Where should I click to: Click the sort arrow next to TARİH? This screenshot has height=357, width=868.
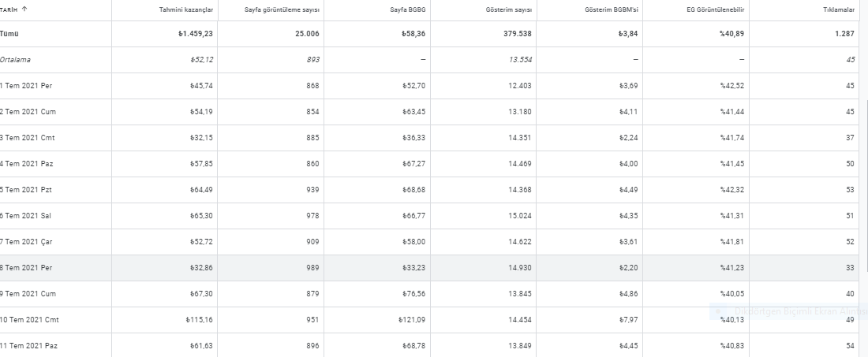[24, 9]
